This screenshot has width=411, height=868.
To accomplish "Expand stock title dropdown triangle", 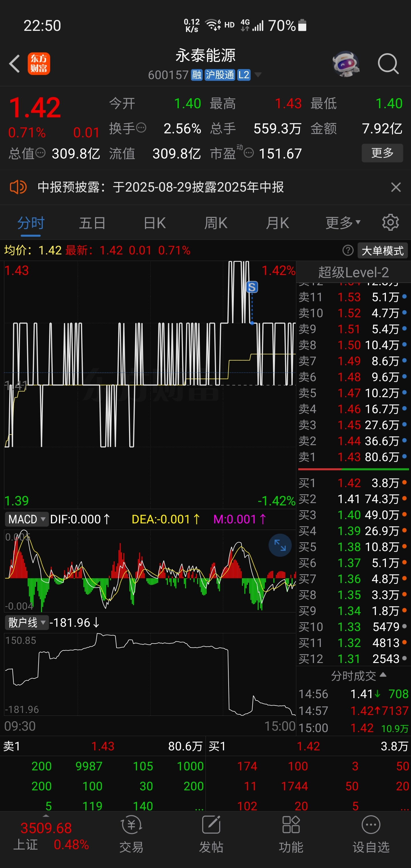I will (258, 75).
